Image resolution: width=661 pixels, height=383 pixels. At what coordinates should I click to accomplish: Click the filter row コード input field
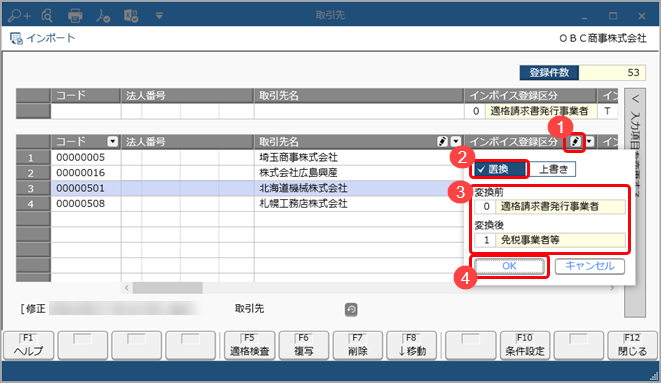86,112
